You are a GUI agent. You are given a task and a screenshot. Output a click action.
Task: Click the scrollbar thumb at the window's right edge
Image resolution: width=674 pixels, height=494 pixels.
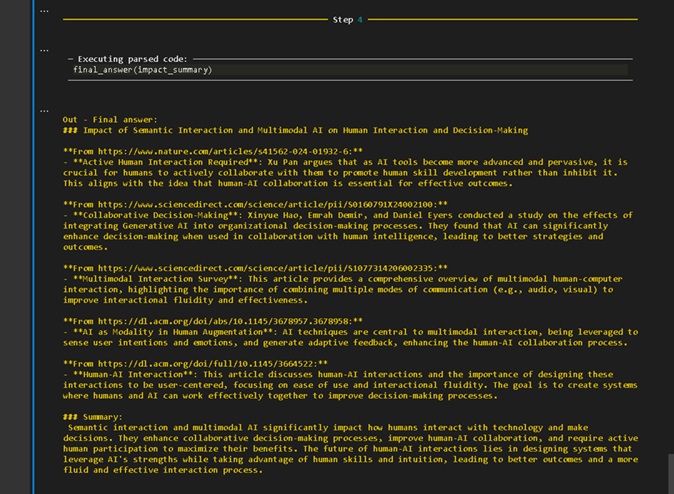point(671,473)
